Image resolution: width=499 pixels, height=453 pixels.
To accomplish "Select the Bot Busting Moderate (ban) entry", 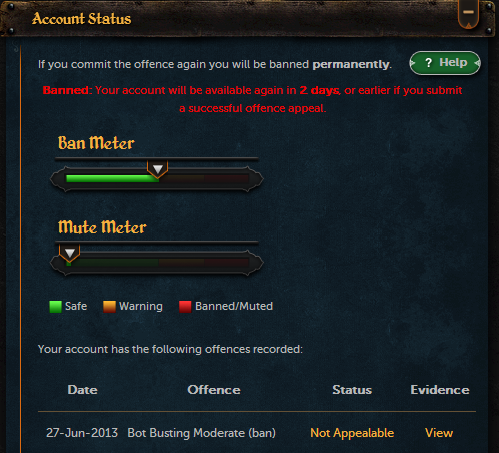I will 202,433.
